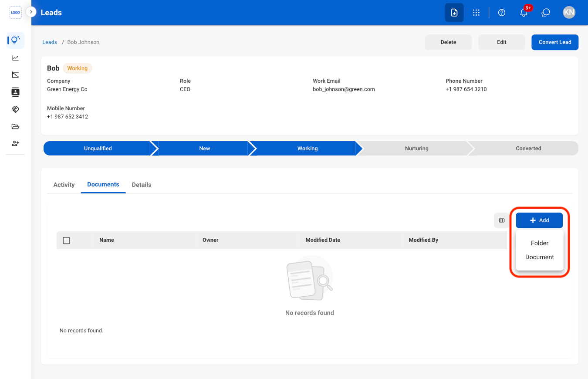This screenshot has width=588, height=379.
Task: Click the Leads page title in header
Action: coord(51,13)
